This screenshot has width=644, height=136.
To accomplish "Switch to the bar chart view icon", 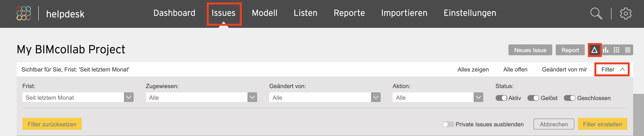I will click(605, 50).
